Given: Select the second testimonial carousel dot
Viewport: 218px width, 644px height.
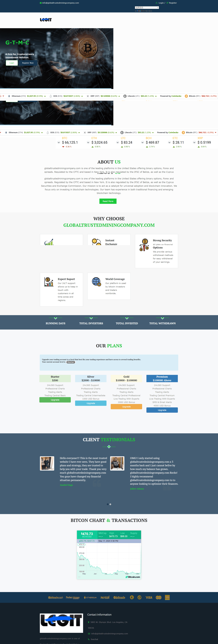Looking at the screenshot, I should (x=110, y=504).
